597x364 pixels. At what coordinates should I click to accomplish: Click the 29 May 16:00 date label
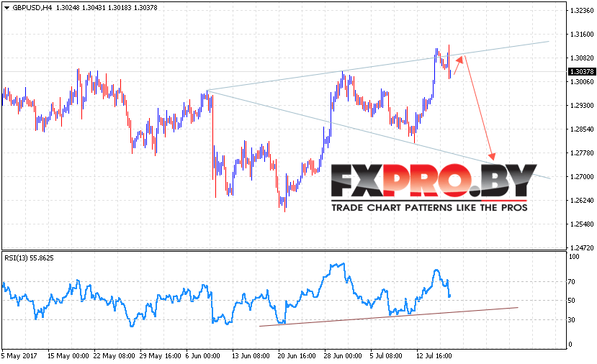161,356
